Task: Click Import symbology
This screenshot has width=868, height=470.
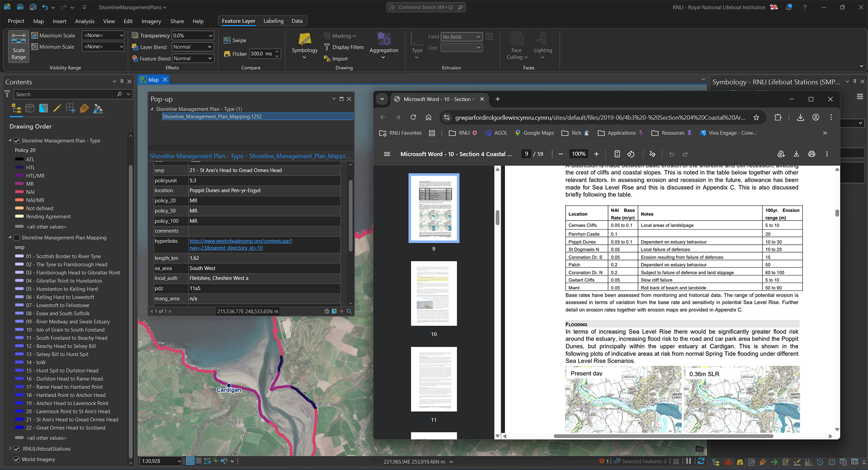Action: point(335,59)
